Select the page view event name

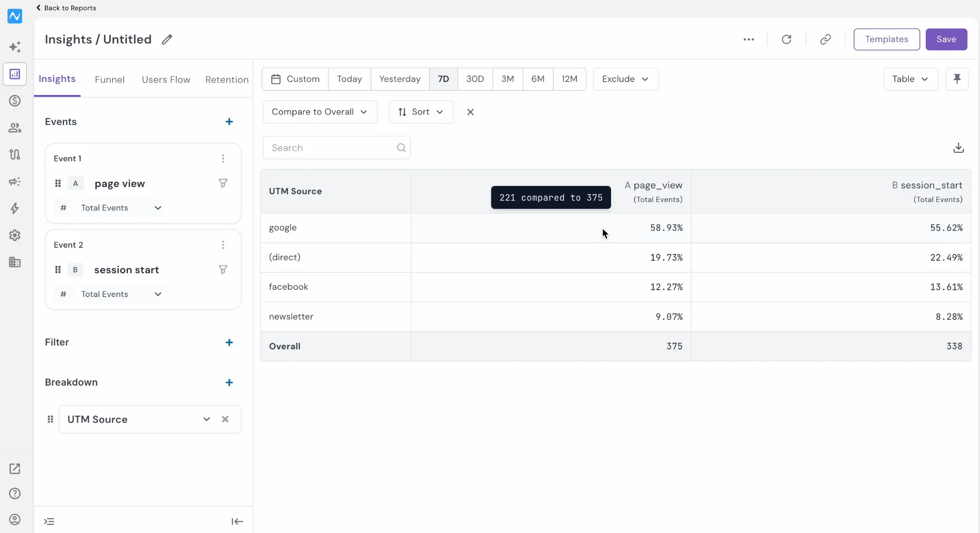pyautogui.click(x=120, y=184)
